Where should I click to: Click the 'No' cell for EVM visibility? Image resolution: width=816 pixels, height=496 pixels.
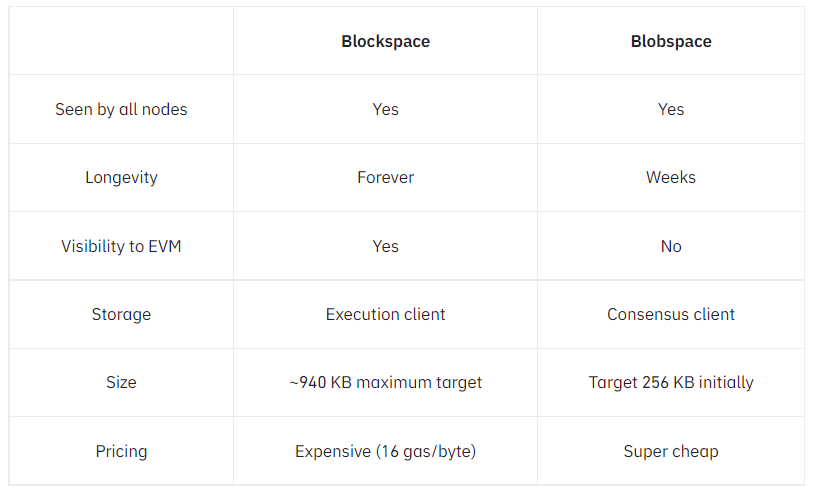tap(670, 246)
